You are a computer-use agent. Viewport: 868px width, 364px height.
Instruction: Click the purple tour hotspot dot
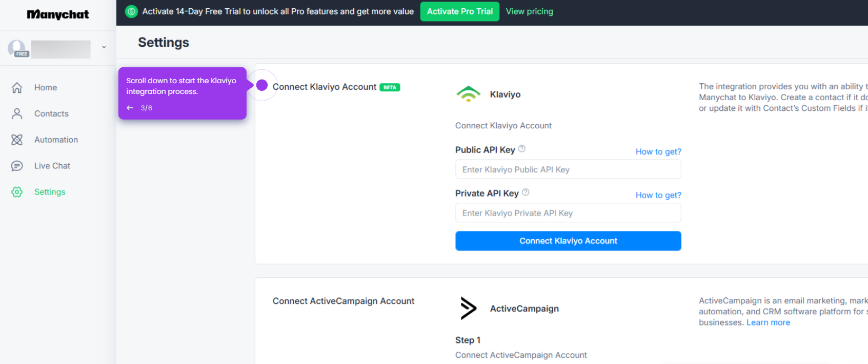tap(262, 85)
